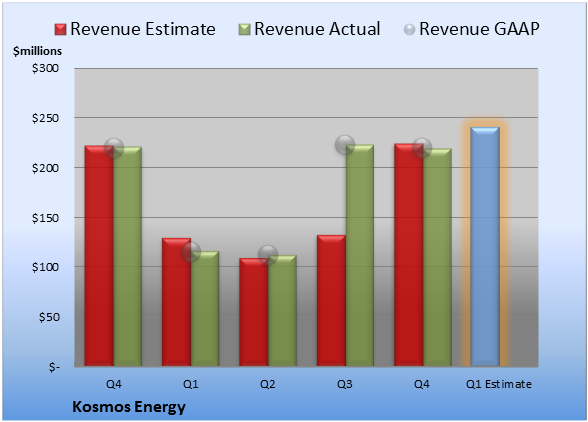Viewport: 588px width, 422px height.
Task: Click the '$150' axis value
Action: (x=45, y=218)
